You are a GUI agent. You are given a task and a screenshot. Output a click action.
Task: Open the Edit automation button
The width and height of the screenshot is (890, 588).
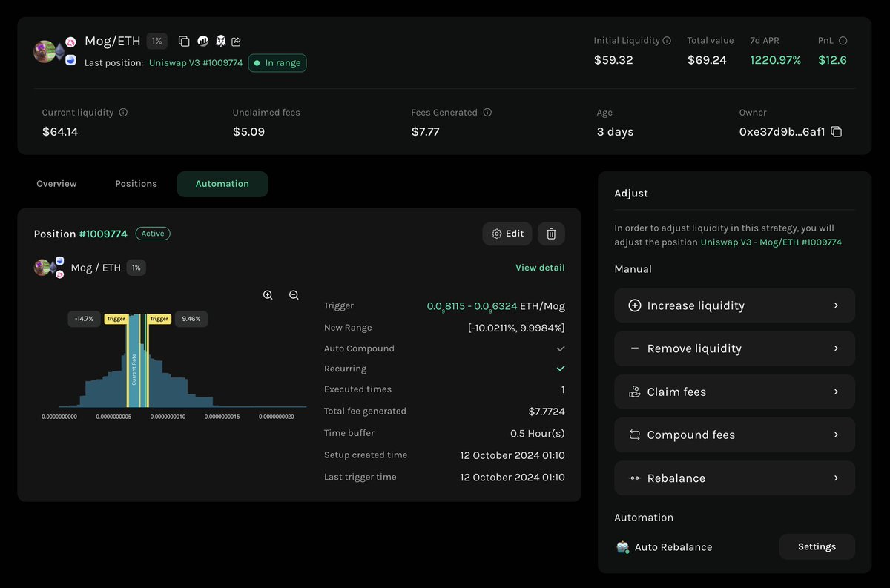(507, 234)
